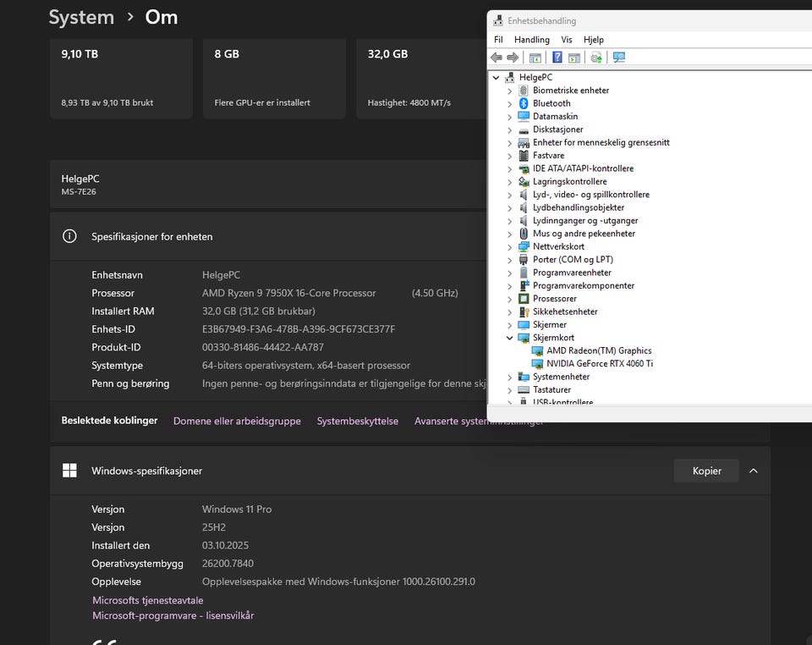Click the show/hide console tree toolbar icon
Image resolution: width=812 pixels, height=645 pixels.
click(x=535, y=58)
